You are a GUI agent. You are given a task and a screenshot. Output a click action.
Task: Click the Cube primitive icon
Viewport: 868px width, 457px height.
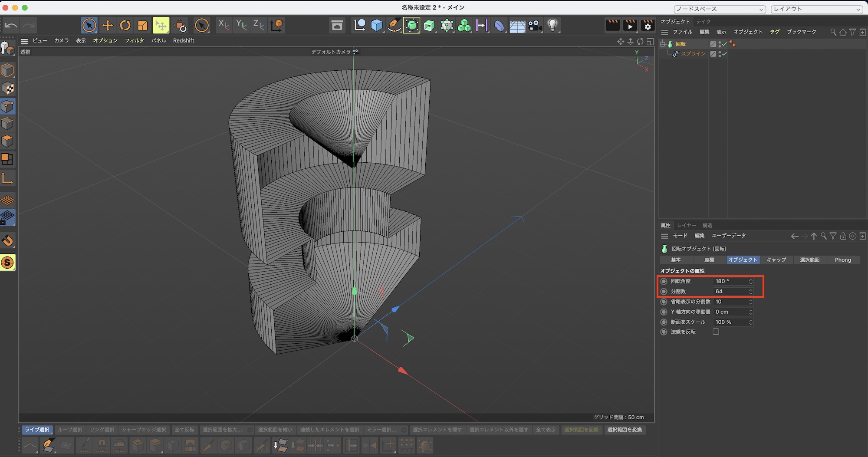point(377,26)
